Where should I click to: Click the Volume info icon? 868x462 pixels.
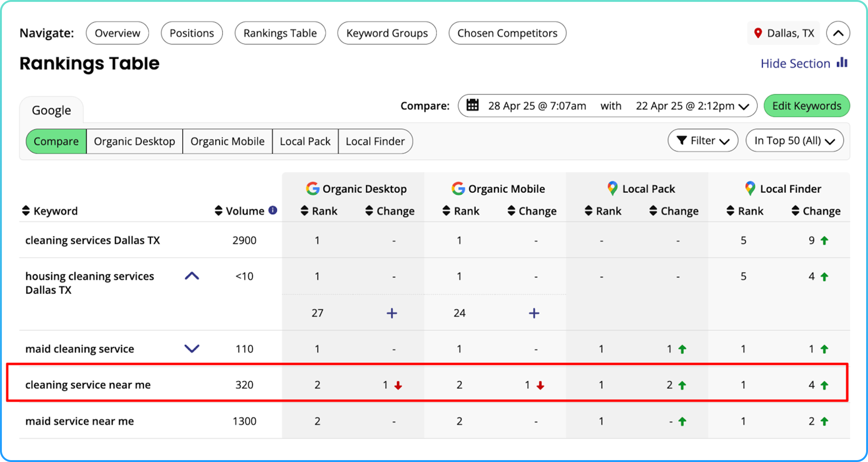pos(273,210)
